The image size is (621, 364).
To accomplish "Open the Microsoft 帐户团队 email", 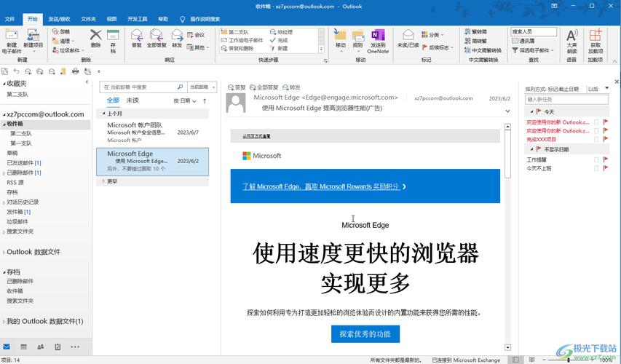I will coord(152,132).
